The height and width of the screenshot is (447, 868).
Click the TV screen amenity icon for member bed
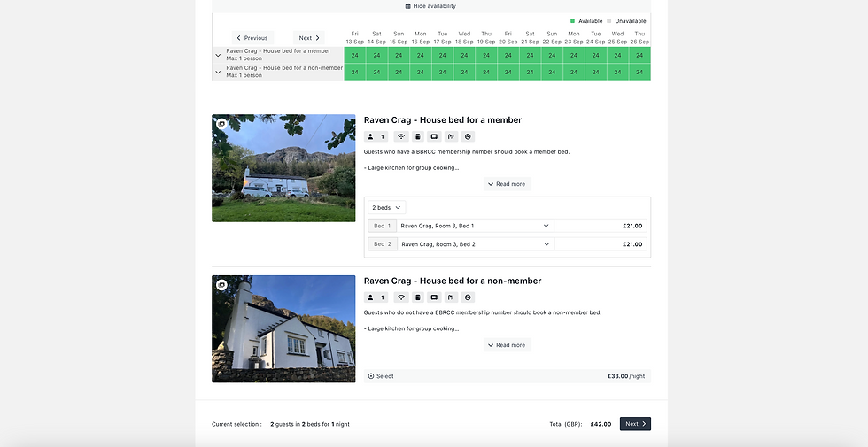[x=435, y=136]
